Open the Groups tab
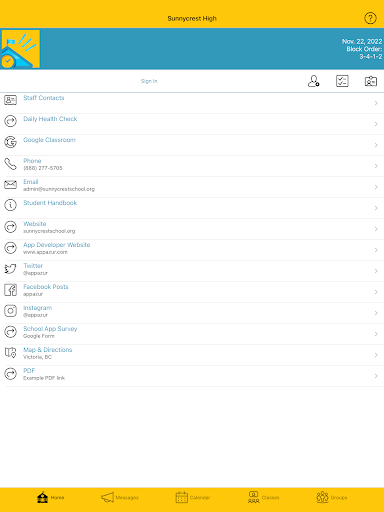The width and height of the screenshot is (384, 512). (x=332, y=498)
